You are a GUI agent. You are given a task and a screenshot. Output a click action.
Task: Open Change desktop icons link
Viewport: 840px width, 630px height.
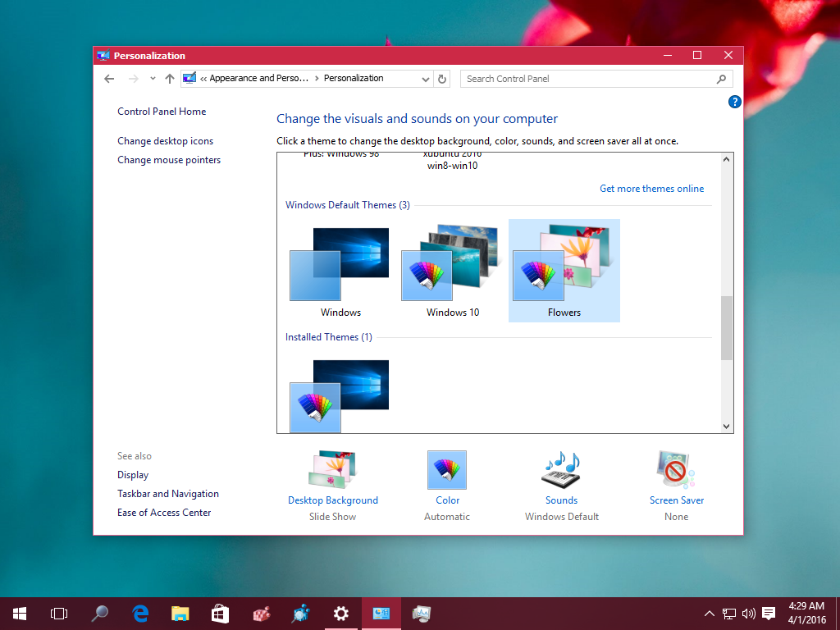point(166,141)
